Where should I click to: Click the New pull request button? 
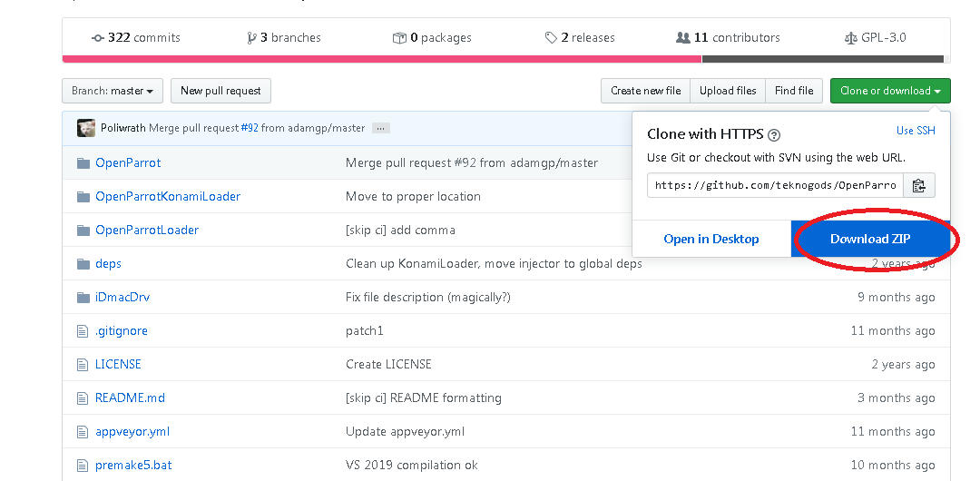220,91
